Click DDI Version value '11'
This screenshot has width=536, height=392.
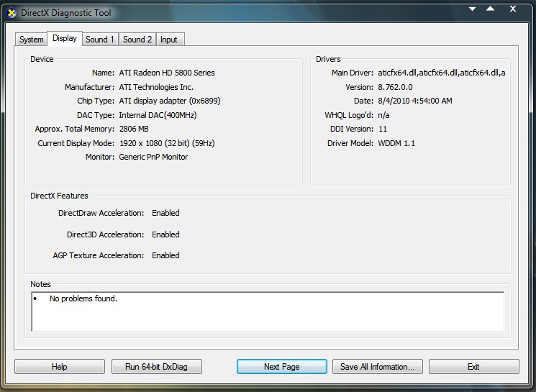pyautogui.click(x=383, y=129)
